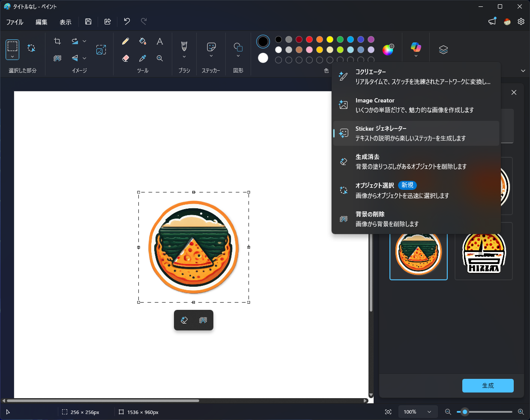This screenshot has height=420, width=530.
Task: Save the file with the disk icon
Action: click(88, 21)
